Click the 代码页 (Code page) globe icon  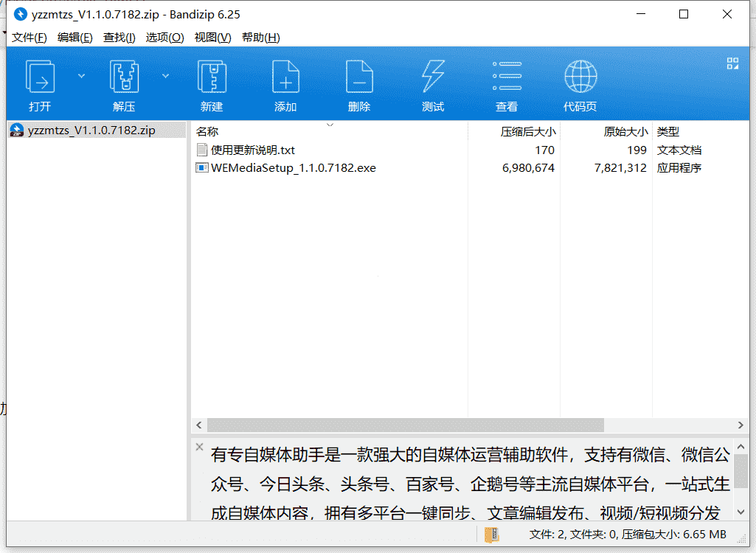(580, 77)
